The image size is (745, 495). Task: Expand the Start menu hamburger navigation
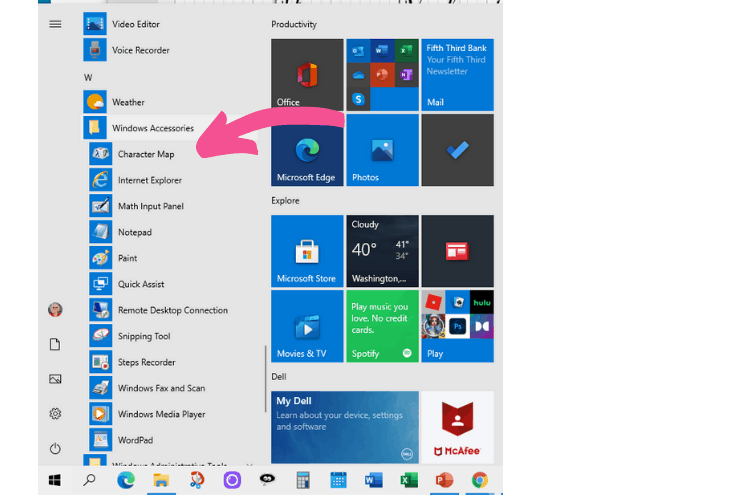point(55,24)
